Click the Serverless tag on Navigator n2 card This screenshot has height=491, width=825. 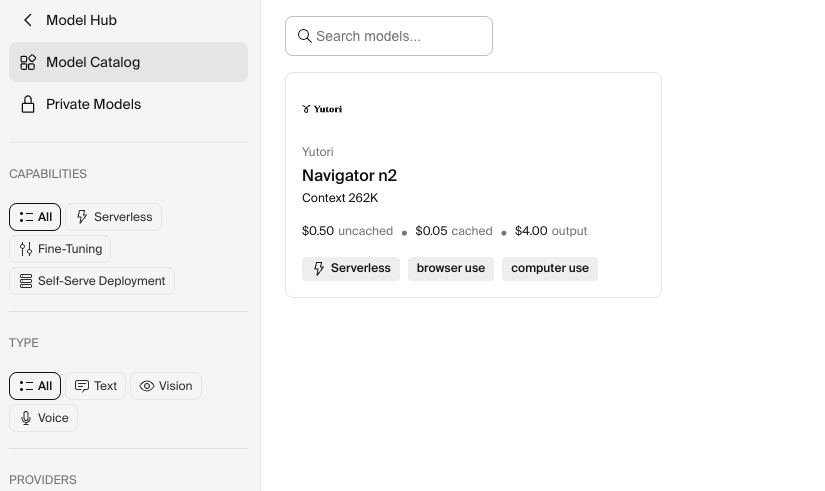point(351,268)
